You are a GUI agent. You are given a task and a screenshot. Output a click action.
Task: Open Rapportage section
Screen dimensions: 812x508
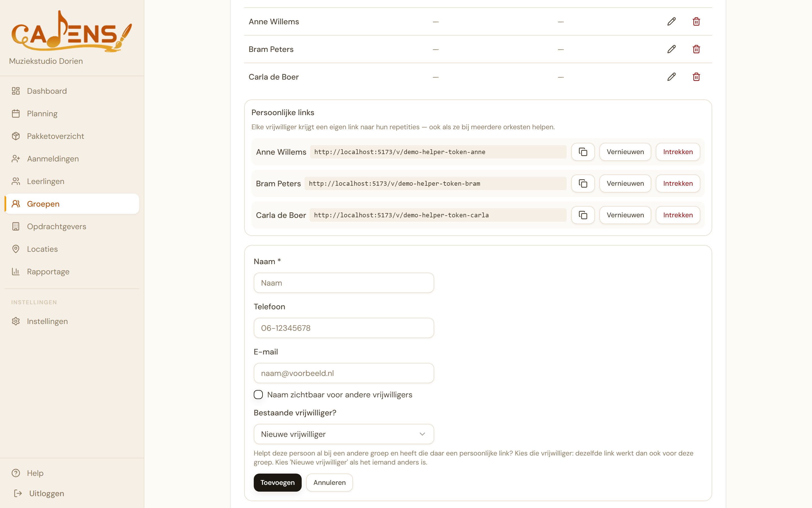[x=72, y=271]
